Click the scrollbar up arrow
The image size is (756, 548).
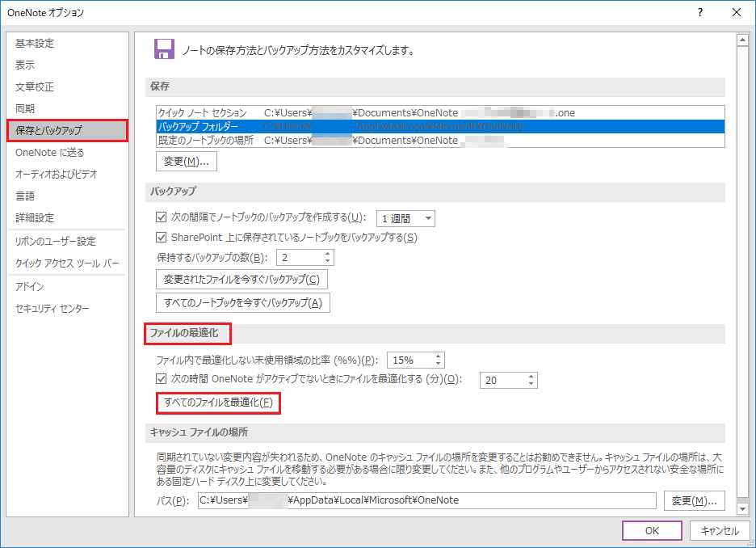(x=742, y=40)
